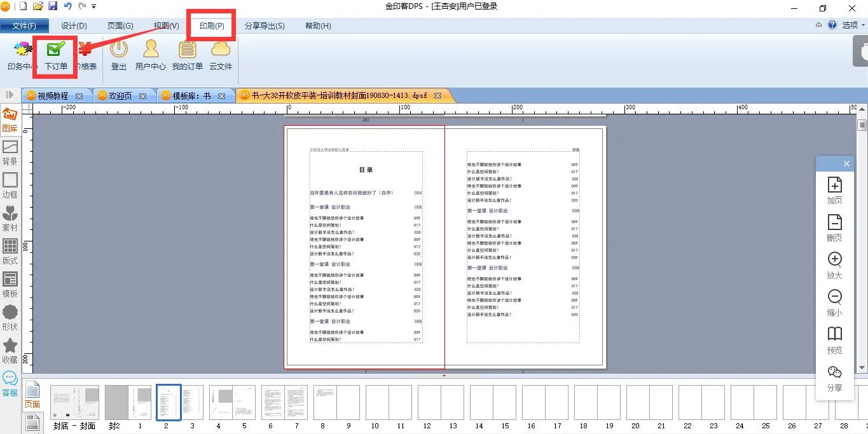Select the 封底 - 封面 cover thumbnail
The height and width of the screenshot is (434, 868).
74,402
